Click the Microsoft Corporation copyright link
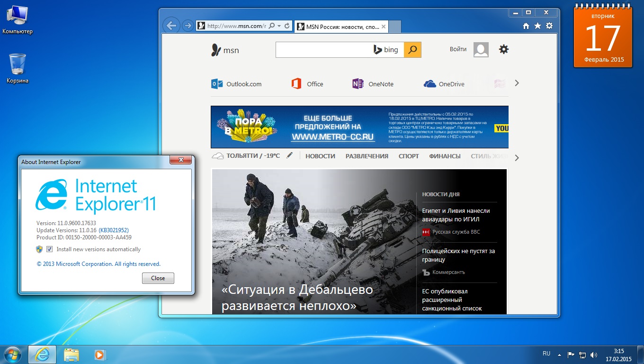Viewport: 644px width, 364px height. (x=98, y=264)
